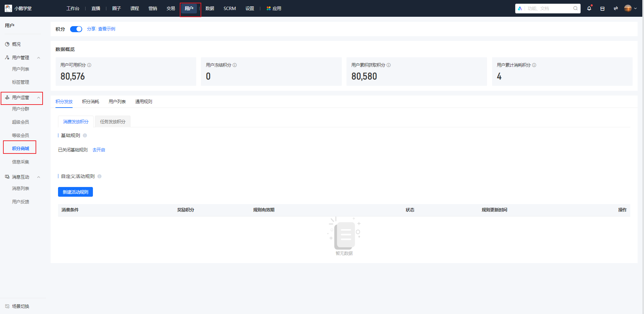Screen dimensions: 644x314
Task: Click info icon beside 用户可用积分
Action: pyautogui.click(x=89, y=65)
